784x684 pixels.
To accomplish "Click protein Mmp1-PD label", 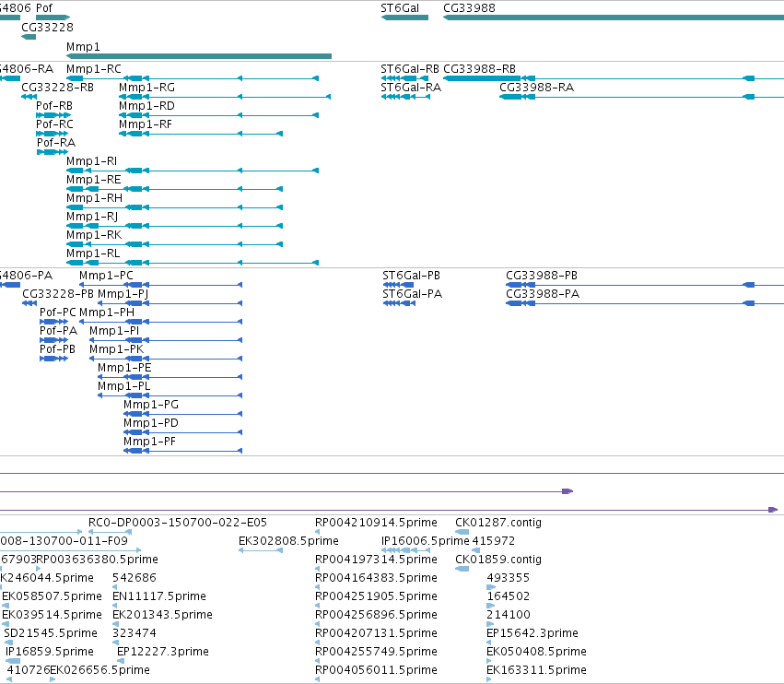I will (151, 424).
